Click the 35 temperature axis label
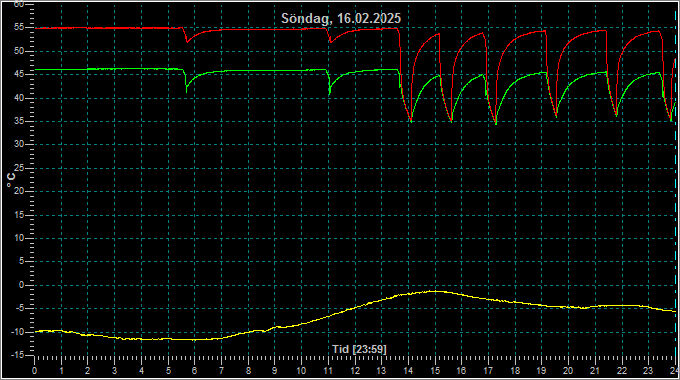Screen dimensions: 680x380 pos(19,121)
